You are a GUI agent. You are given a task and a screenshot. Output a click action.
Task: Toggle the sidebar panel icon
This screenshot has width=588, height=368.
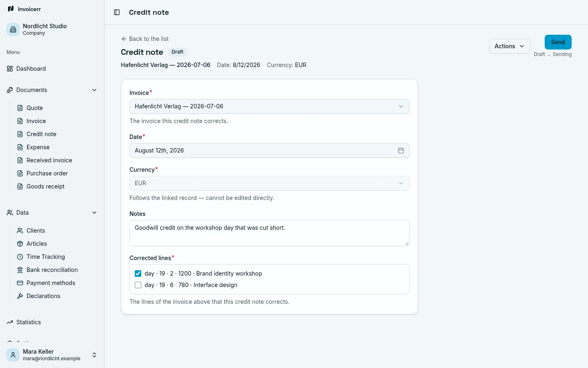pyautogui.click(x=117, y=12)
